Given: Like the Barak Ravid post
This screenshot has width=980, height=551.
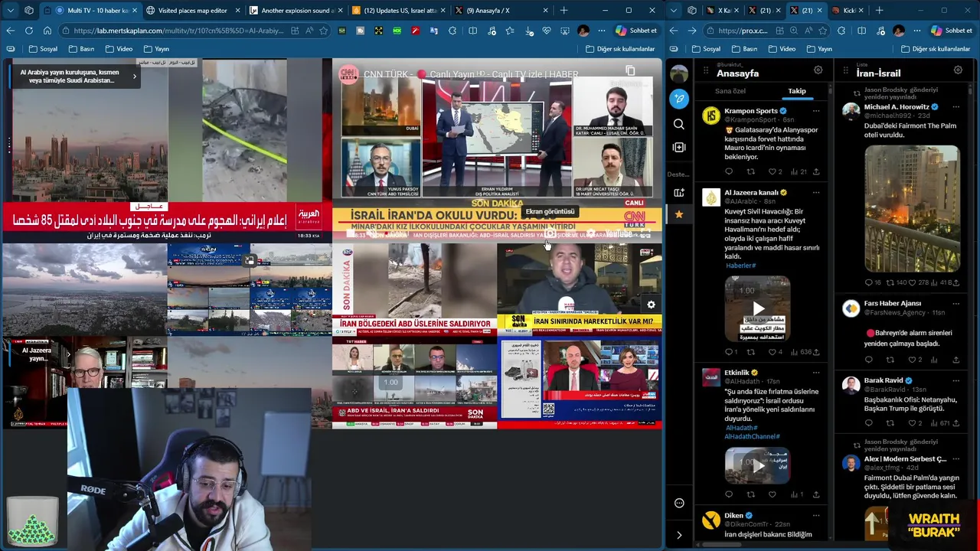Looking at the screenshot, I should click(x=912, y=423).
